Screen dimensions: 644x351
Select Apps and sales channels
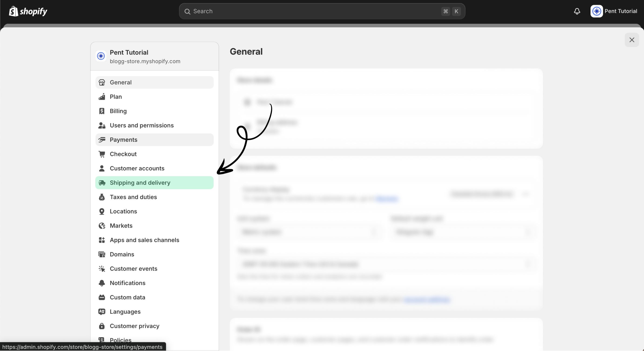tap(154, 240)
